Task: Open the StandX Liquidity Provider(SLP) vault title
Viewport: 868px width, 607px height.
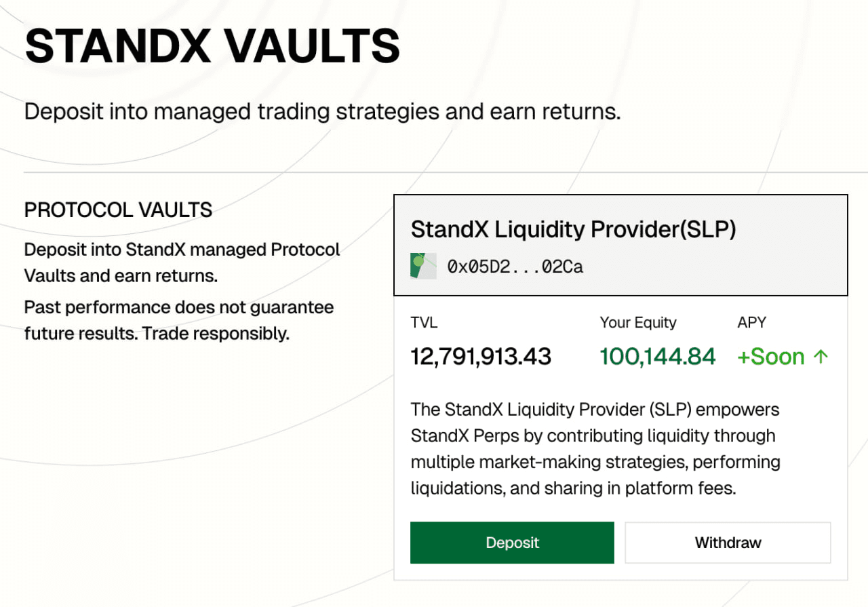Action: click(573, 229)
